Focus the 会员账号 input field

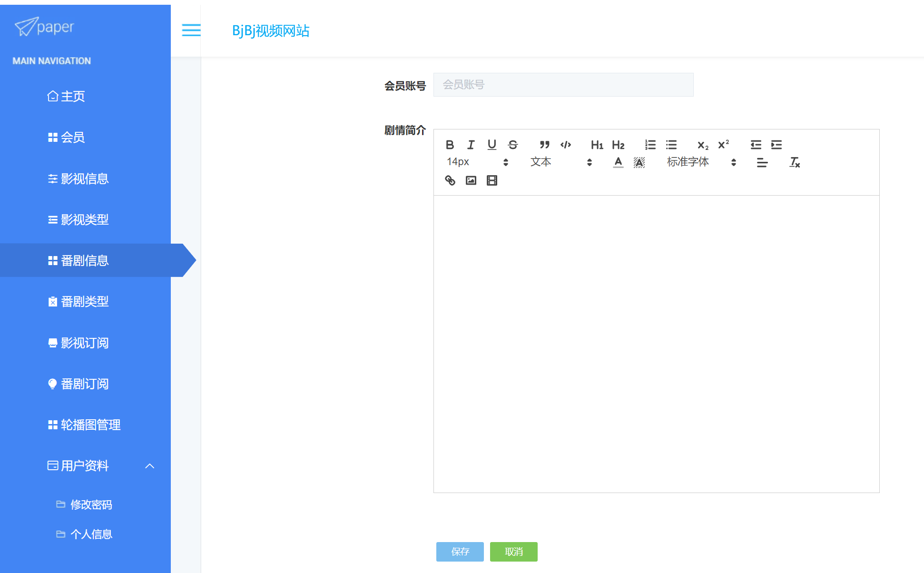click(x=563, y=85)
